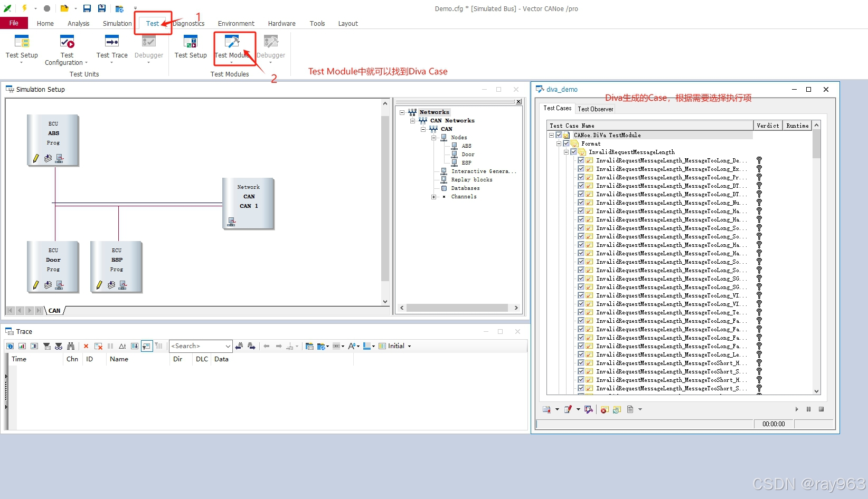Click the gray Stop measurement circle
This screenshot has height=499, width=868.
[x=47, y=8]
